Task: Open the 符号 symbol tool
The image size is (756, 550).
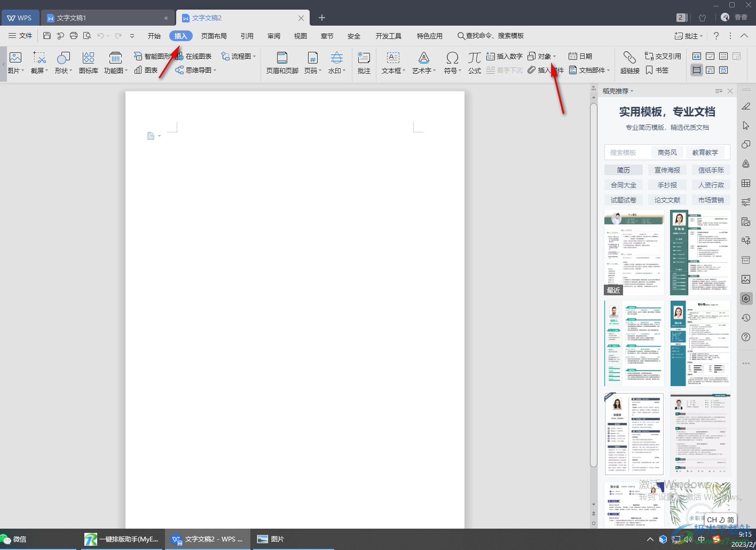Action: pos(452,63)
